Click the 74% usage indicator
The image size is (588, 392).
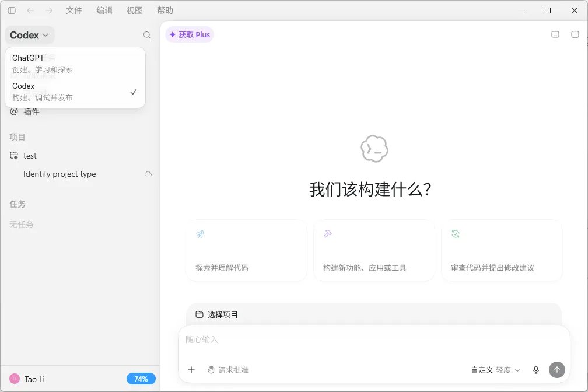141,379
